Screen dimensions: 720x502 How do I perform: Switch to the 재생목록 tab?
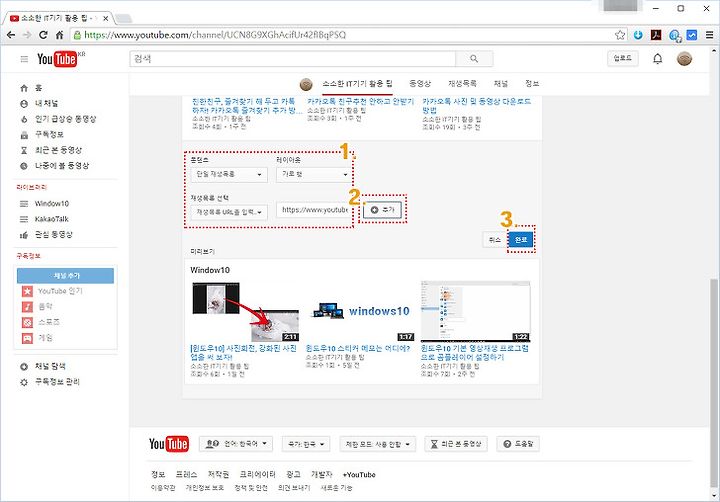pos(462,84)
